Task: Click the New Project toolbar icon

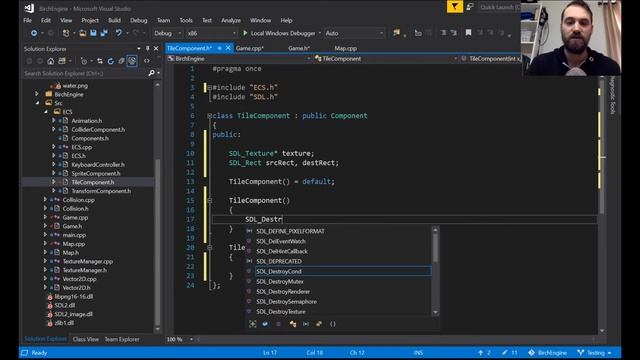Action: pyautogui.click(x=66, y=33)
